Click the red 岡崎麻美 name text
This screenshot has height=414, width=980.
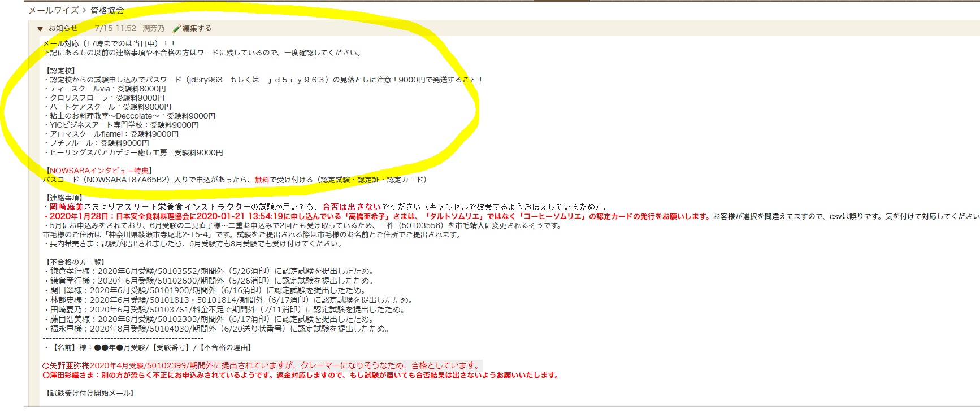(x=66, y=207)
